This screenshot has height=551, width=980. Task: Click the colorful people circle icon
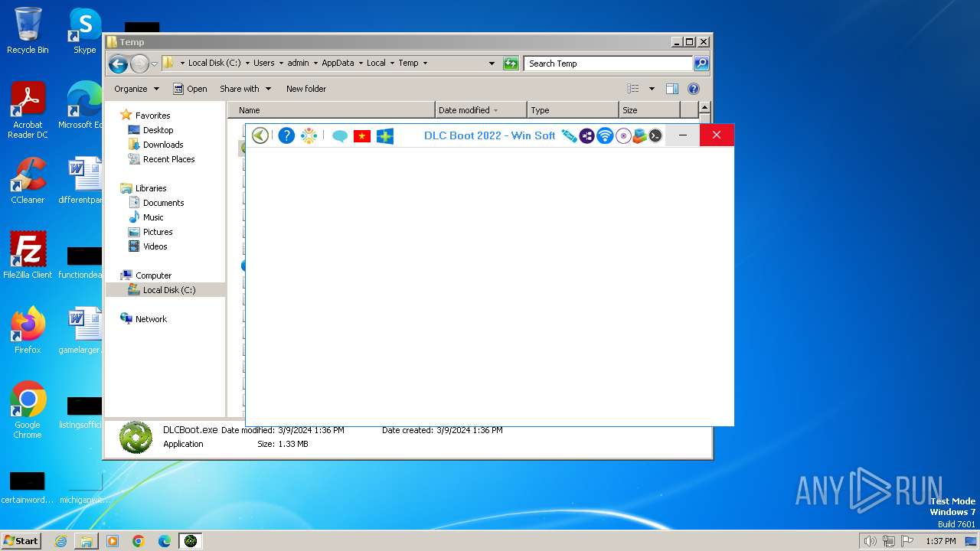click(309, 135)
